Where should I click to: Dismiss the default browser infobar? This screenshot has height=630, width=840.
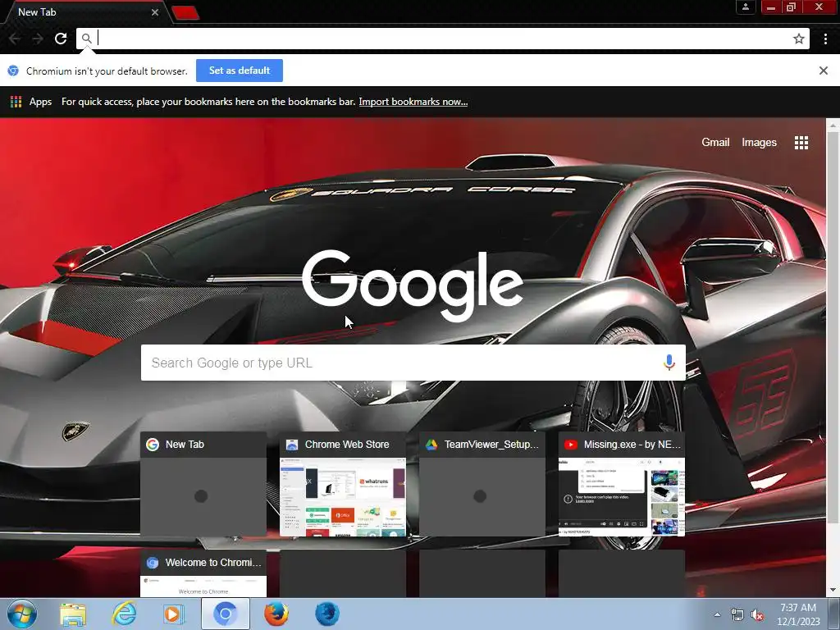pyautogui.click(x=824, y=71)
